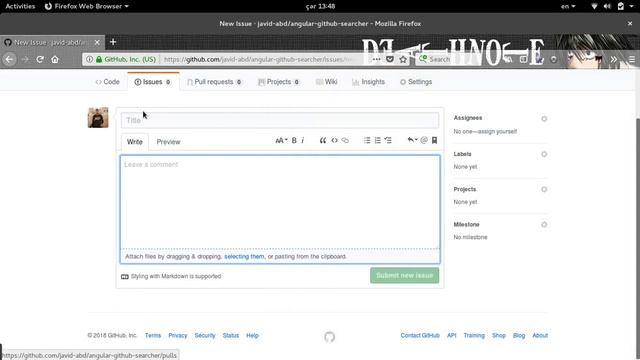640x360 pixels.
Task: Open new browser tab with plus button
Action: 113,42
